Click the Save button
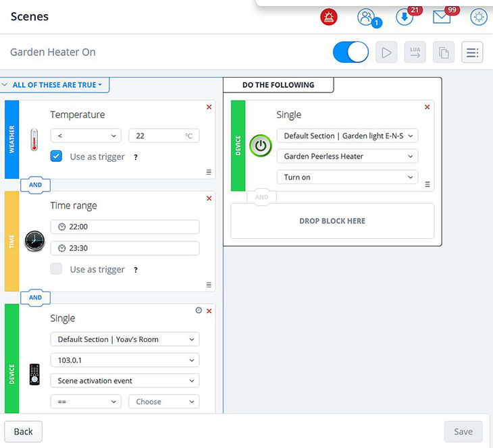 [x=463, y=432]
